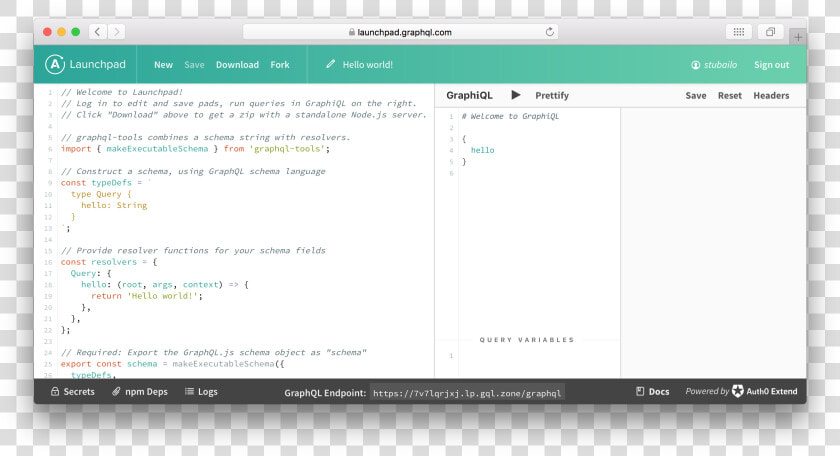The height and width of the screenshot is (456, 840).
Task: Click Save in the GraphiQL toolbar
Action: [696, 95]
